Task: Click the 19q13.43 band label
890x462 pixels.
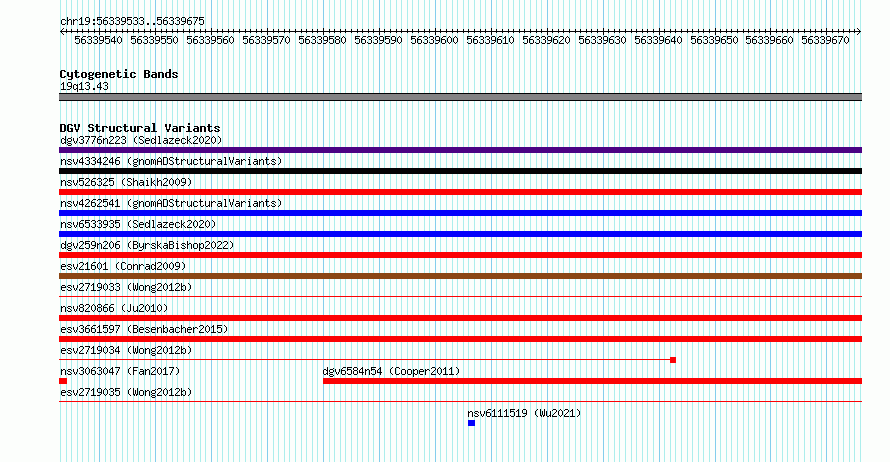Action: click(x=84, y=86)
